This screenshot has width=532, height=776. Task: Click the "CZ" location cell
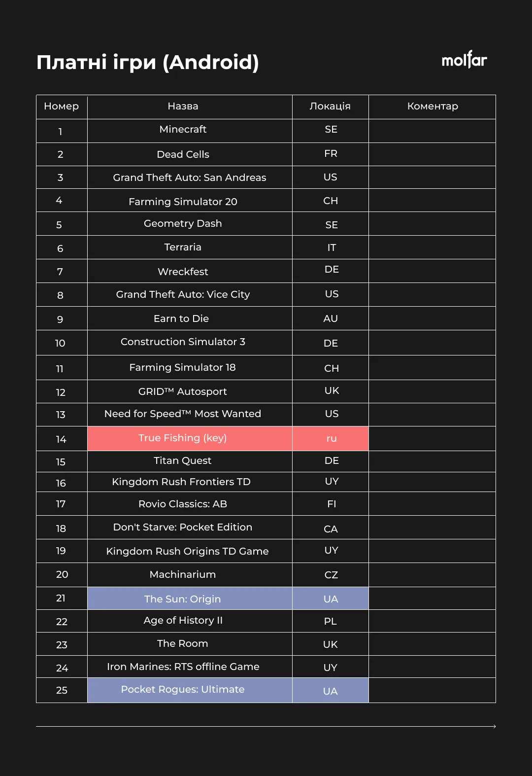point(331,575)
